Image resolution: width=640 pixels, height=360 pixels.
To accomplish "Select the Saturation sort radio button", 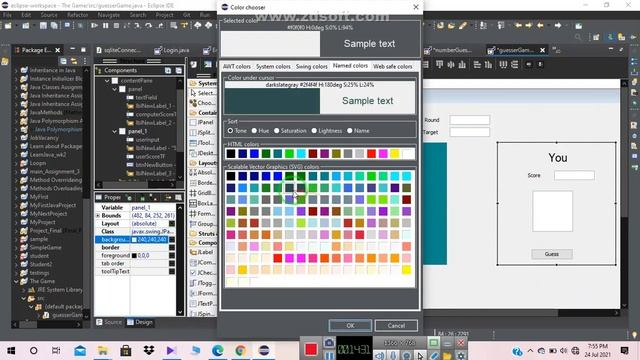I will (277, 131).
